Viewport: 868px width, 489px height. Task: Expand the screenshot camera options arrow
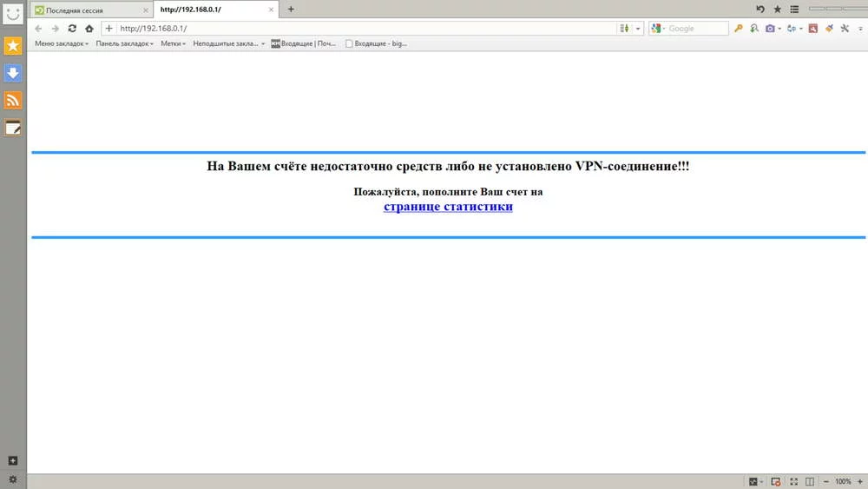click(x=779, y=29)
